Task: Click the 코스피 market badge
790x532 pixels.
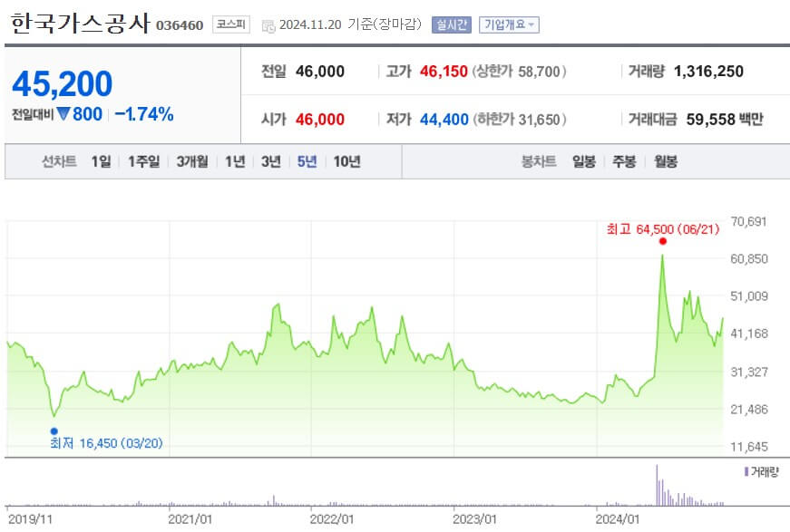Action: [x=230, y=24]
